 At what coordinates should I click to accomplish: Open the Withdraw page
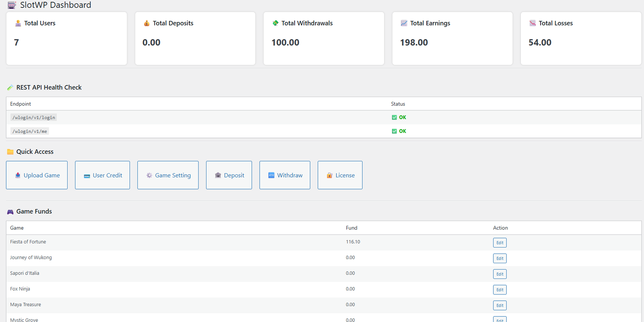285,175
